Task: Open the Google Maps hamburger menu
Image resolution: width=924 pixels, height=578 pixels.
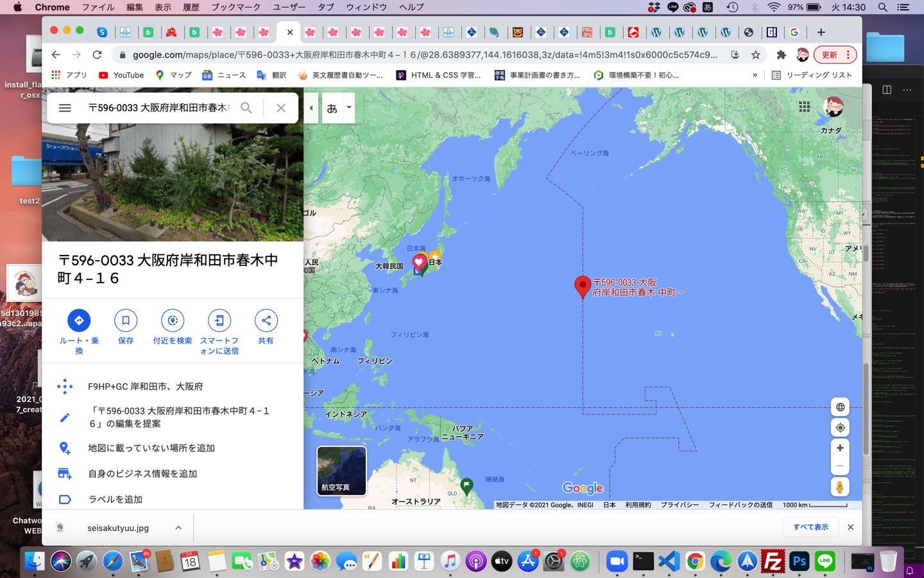Action: [x=65, y=108]
